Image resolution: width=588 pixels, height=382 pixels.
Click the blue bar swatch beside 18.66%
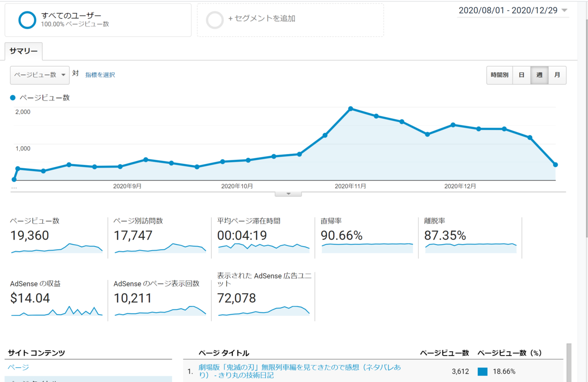pos(482,372)
